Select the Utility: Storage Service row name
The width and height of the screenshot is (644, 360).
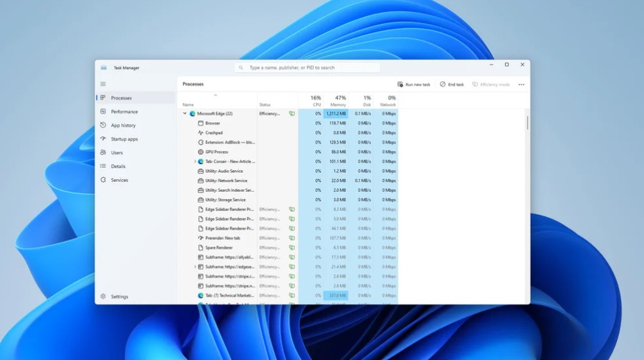[x=225, y=200]
